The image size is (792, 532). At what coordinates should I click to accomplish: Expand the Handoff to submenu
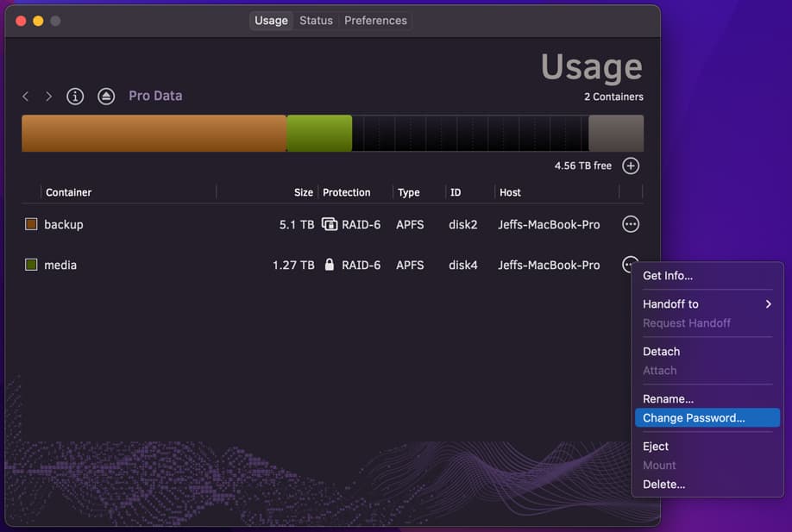707,304
